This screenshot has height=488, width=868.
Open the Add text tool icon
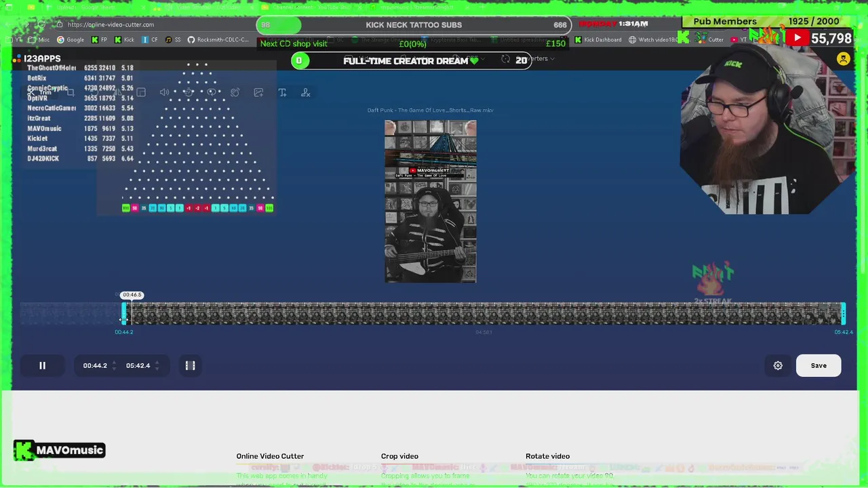(x=282, y=92)
